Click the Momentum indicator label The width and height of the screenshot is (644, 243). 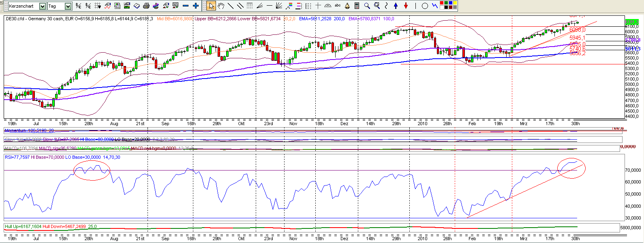pyautogui.click(x=29, y=130)
